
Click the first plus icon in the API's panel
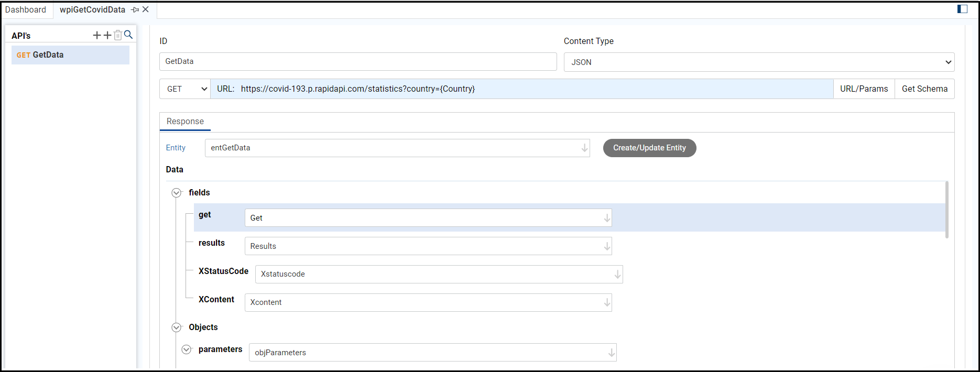coord(96,35)
